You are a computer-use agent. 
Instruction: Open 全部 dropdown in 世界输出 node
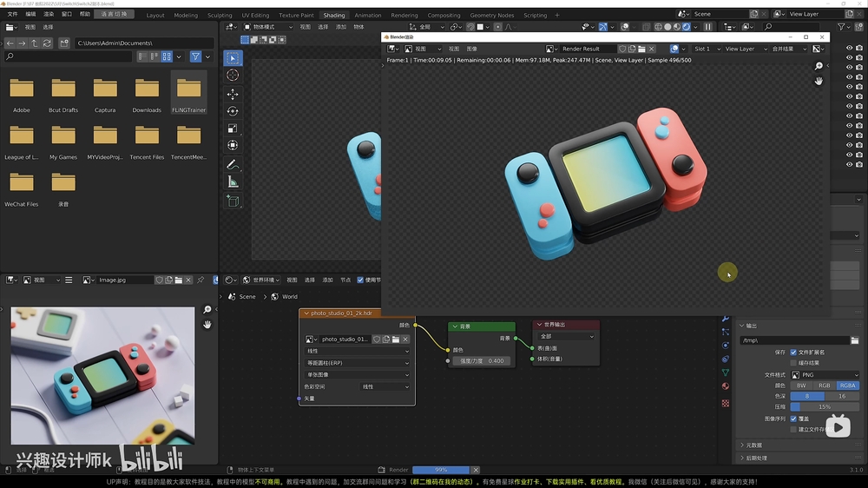pyautogui.click(x=566, y=336)
